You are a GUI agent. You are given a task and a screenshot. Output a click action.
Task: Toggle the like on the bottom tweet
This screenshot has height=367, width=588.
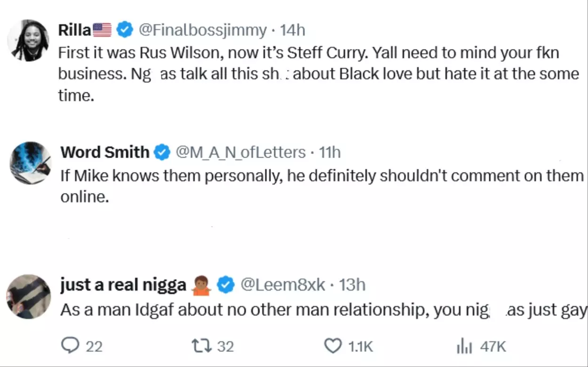[x=333, y=346]
